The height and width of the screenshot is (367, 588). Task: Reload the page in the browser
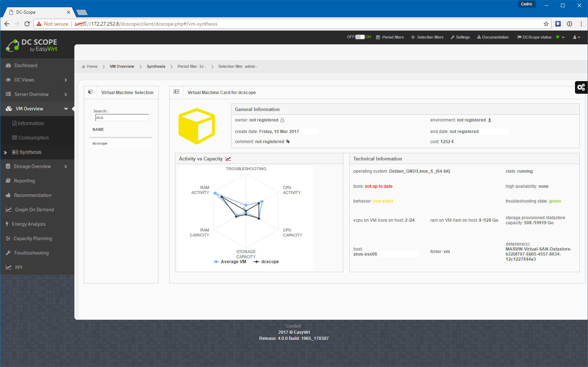click(27, 24)
